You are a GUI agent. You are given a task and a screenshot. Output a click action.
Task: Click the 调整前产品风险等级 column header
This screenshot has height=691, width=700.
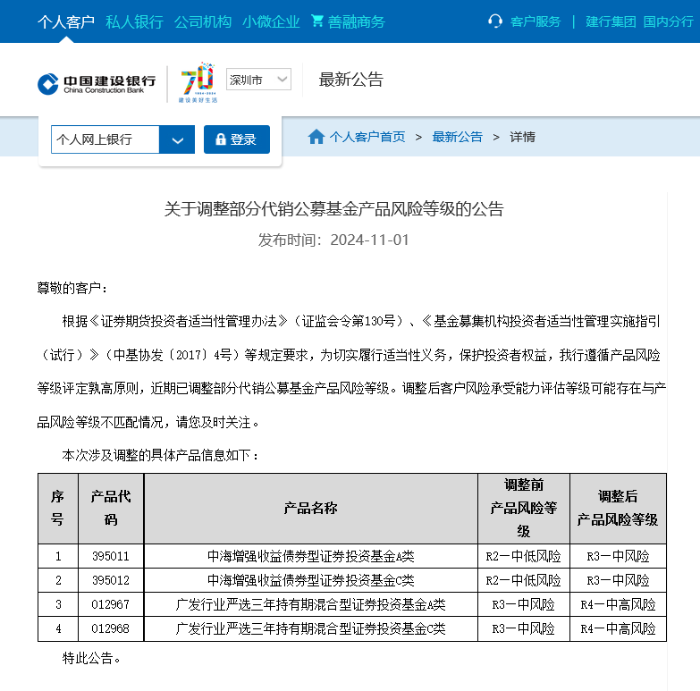pos(524,508)
